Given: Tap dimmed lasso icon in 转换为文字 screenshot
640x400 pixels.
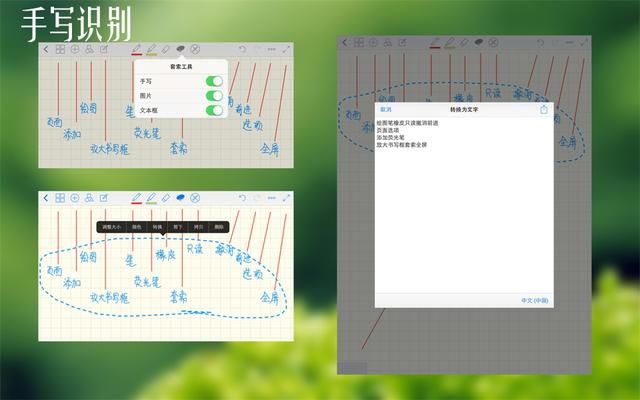Looking at the screenshot, I should (479, 42).
